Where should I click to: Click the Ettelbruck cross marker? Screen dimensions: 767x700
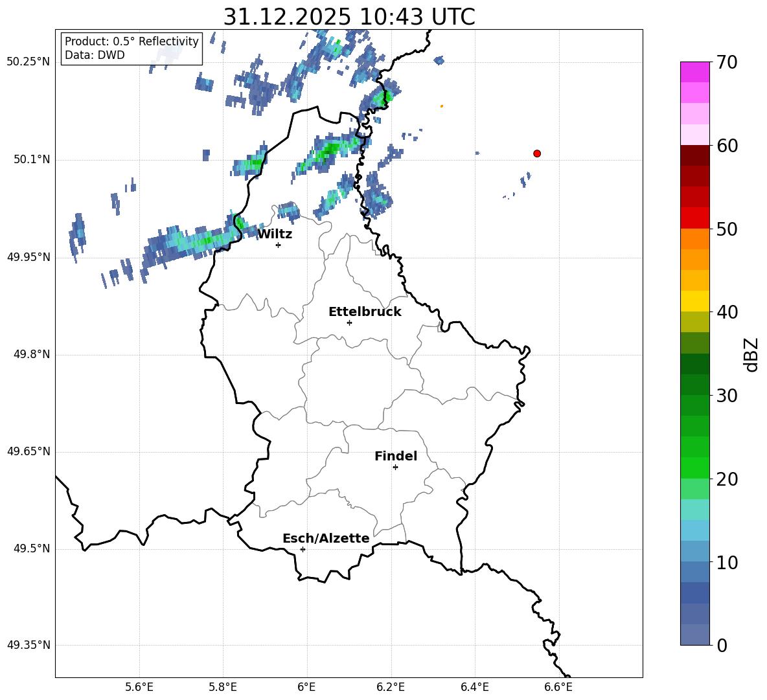pyautogui.click(x=349, y=322)
